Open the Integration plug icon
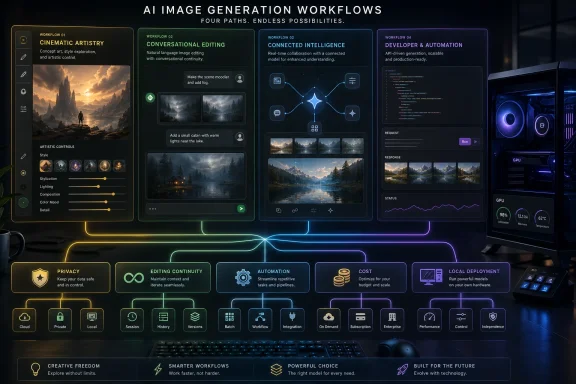 click(292, 319)
